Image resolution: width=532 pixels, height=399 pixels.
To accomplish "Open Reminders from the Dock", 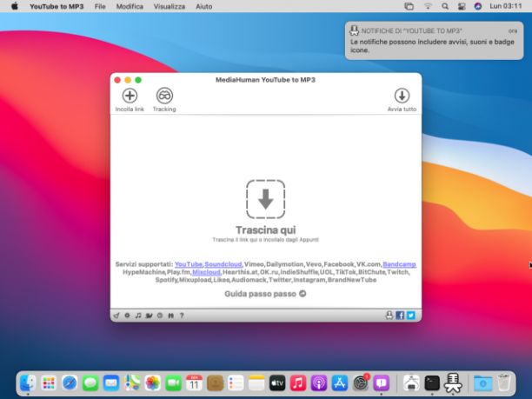I will (x=236, y=383).
